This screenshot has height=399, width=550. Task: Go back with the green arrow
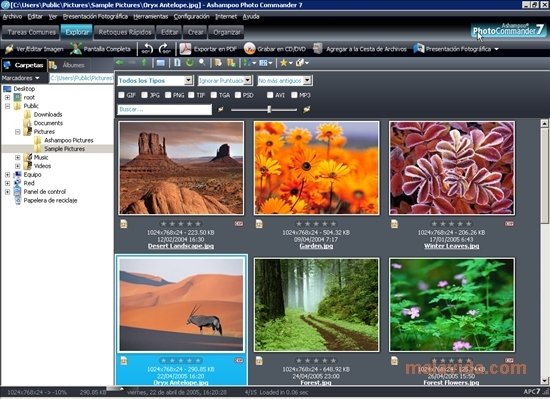tap(120, 62)
